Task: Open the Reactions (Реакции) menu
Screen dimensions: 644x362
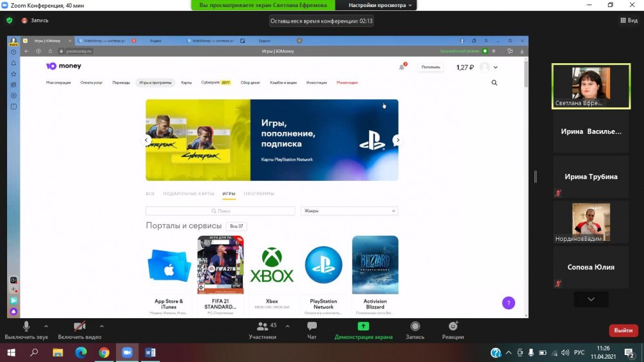Action: [453, 327]
